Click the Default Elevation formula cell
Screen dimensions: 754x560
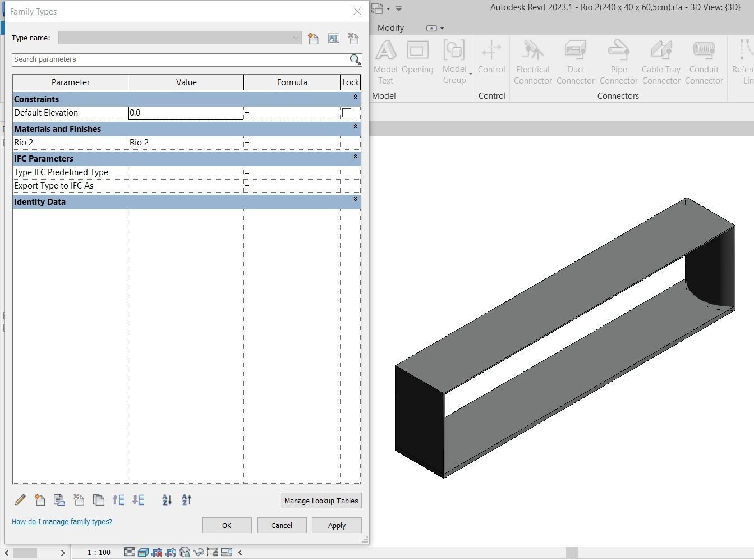point(292,113)
